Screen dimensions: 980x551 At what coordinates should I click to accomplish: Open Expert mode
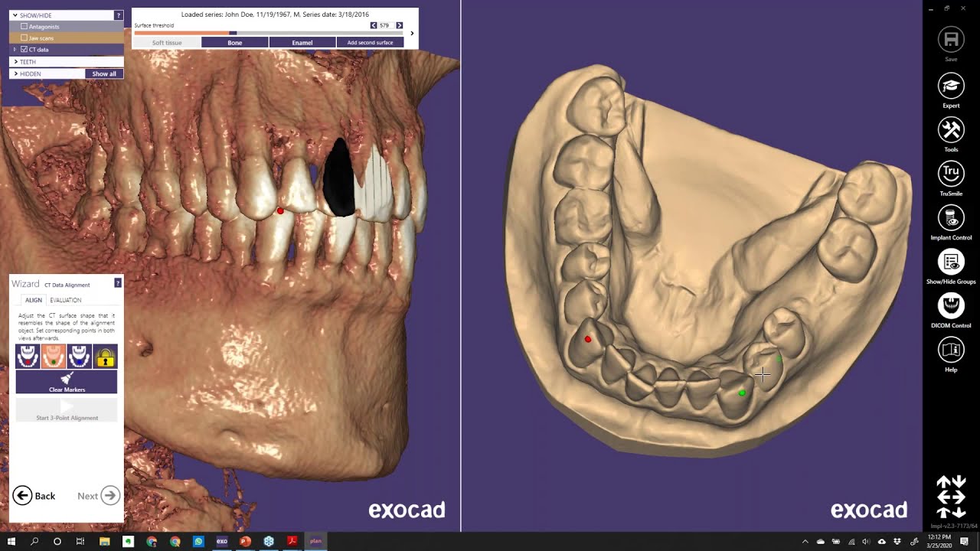(x=951, y=86)
